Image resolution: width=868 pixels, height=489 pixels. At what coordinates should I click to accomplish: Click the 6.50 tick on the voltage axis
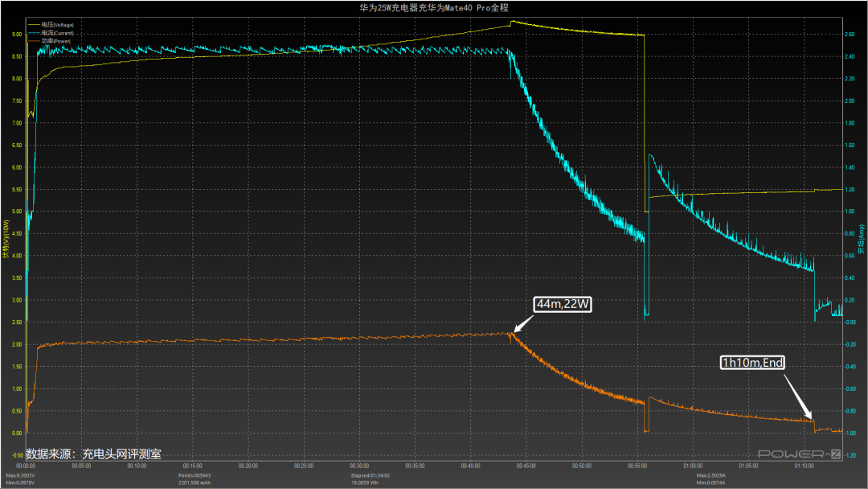coord(17,145)
